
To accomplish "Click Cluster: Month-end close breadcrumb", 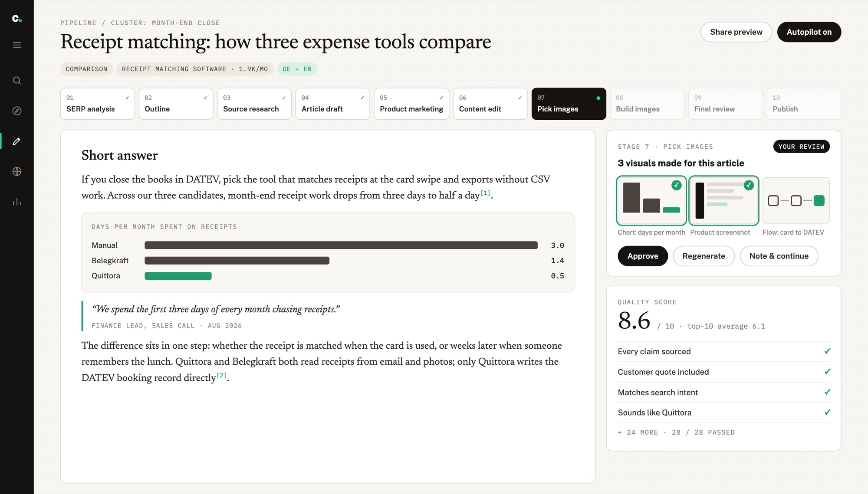I will [165, 23].
